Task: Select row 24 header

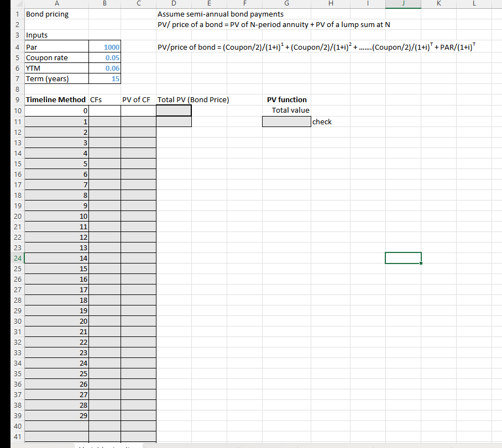Action: 17,258
